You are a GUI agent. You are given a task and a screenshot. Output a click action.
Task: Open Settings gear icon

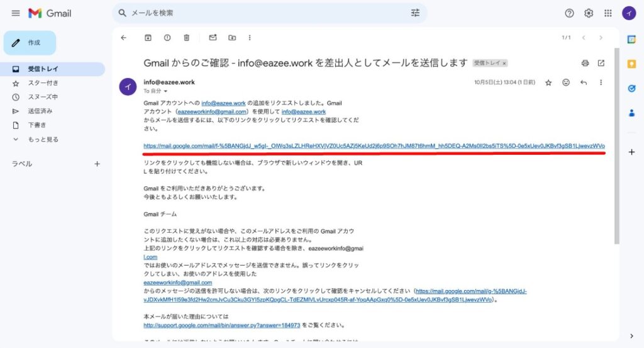pos(589,13)
